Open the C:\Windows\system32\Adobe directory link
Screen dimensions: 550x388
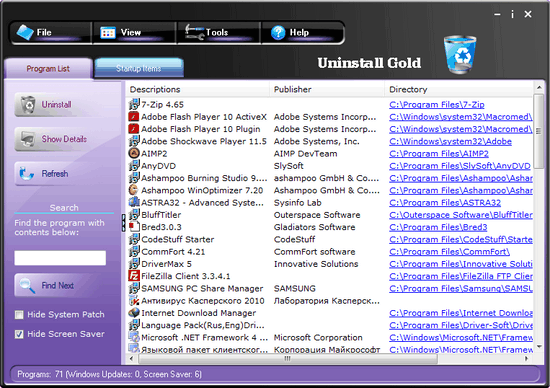[450, 141]
